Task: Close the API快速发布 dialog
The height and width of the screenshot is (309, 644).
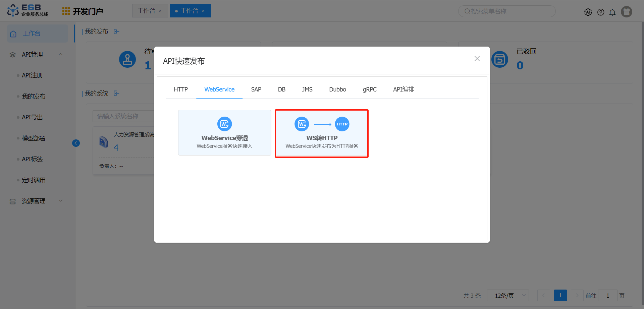Action: [477, 59]
